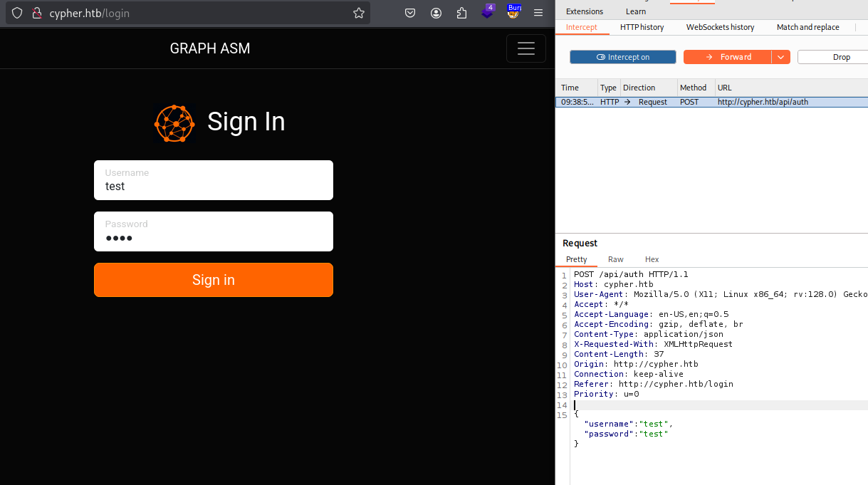Click the Graph ASM globe logo

tap(174, 122)
